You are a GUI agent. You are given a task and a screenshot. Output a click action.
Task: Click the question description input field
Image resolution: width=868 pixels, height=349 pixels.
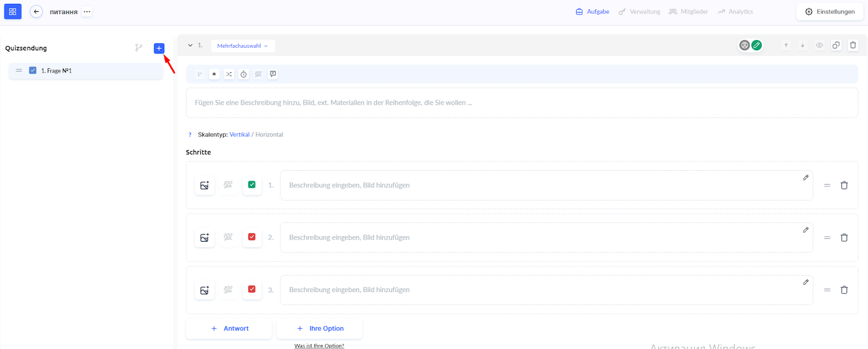coord(521,103)
